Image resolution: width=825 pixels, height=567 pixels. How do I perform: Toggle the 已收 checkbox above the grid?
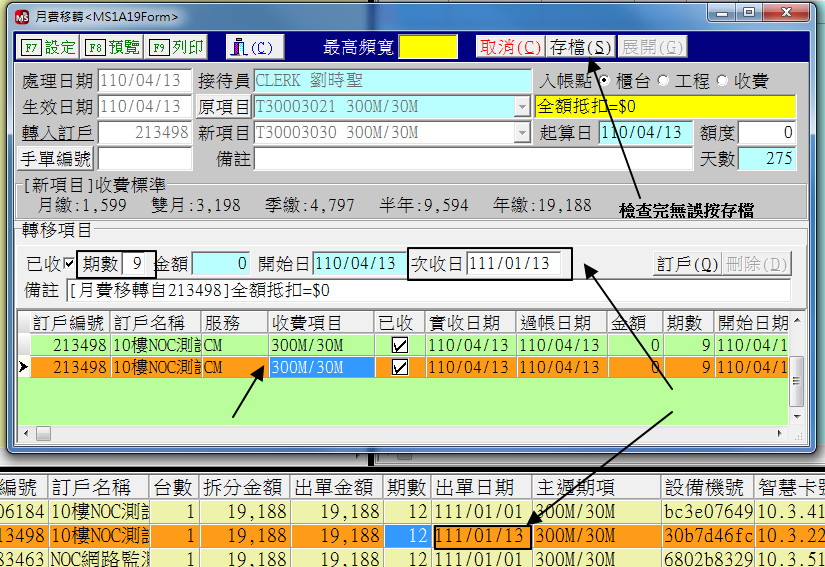(x=68, y=264)
